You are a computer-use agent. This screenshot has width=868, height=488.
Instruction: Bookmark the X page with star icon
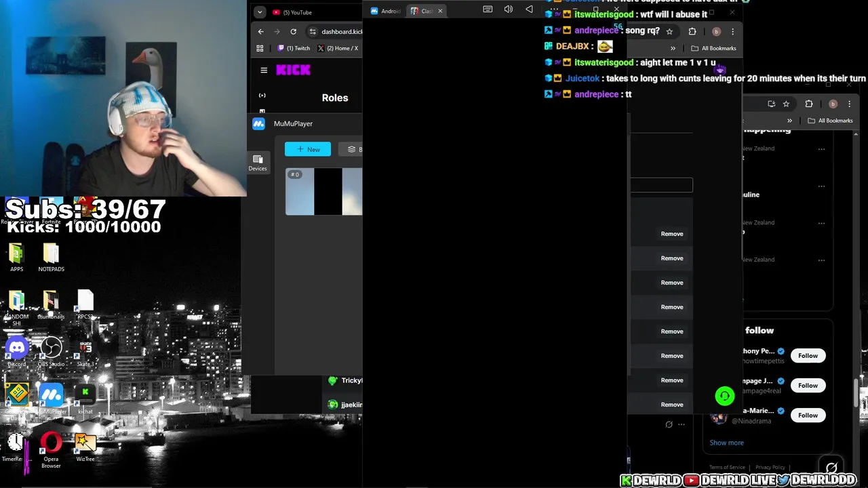(x=786, y=104)
